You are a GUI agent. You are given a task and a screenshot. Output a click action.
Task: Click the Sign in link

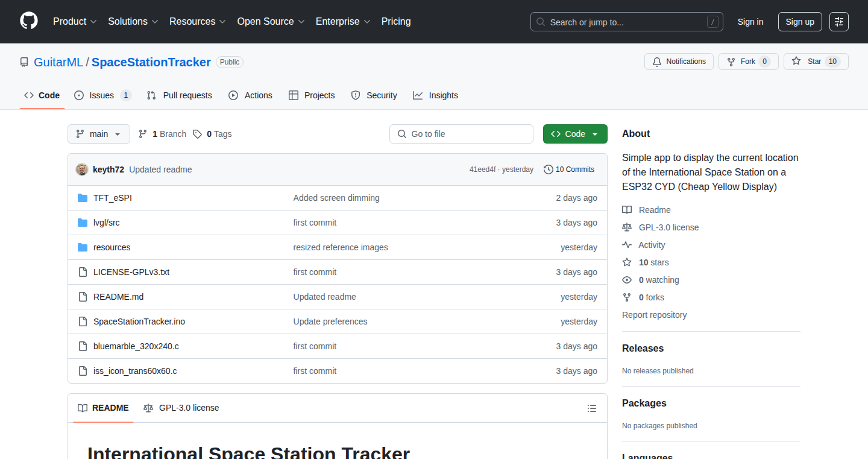click(x=750, y=22)
